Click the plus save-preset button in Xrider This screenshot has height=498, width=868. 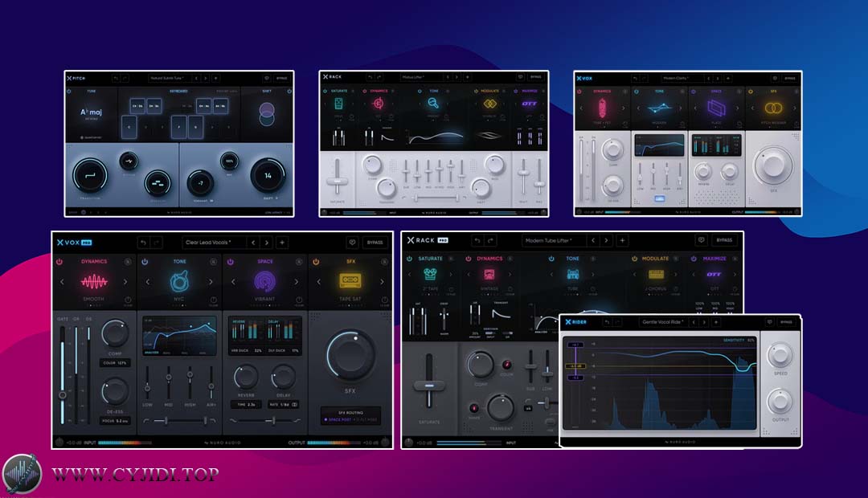(x=716, y=322)
